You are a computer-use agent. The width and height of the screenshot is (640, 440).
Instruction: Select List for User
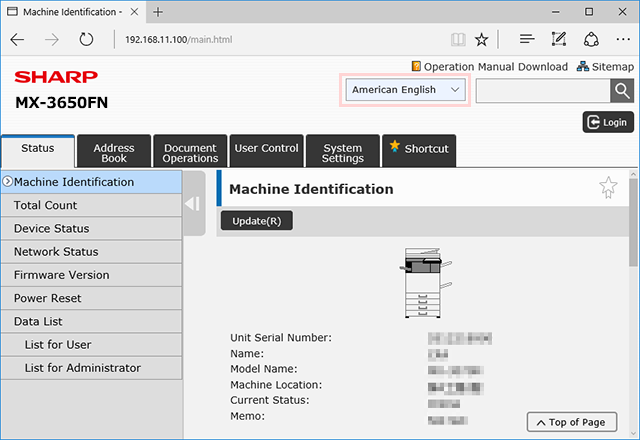pos(91,345)
